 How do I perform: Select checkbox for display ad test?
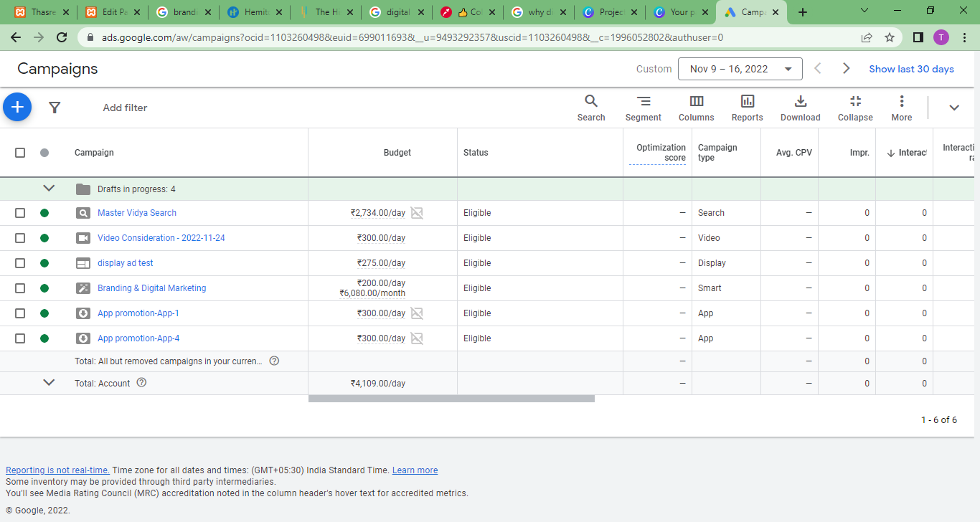[x=20, y=263]
